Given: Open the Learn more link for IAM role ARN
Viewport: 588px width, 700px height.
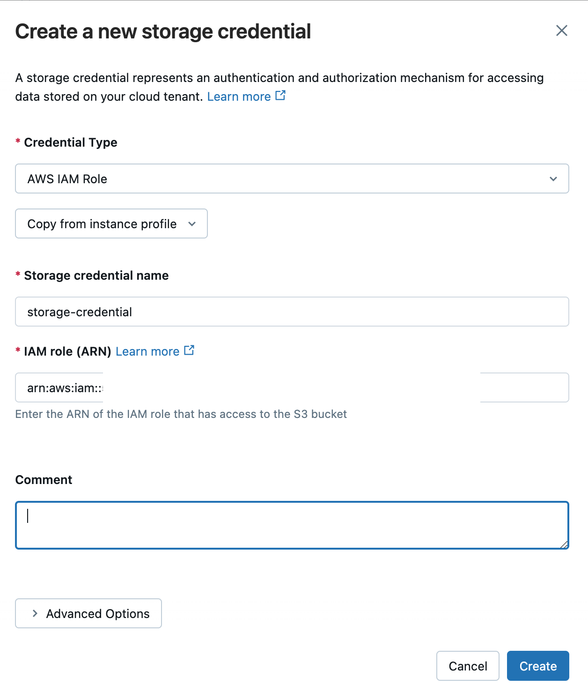Looking at the screenshot, I should pos(148,350).
